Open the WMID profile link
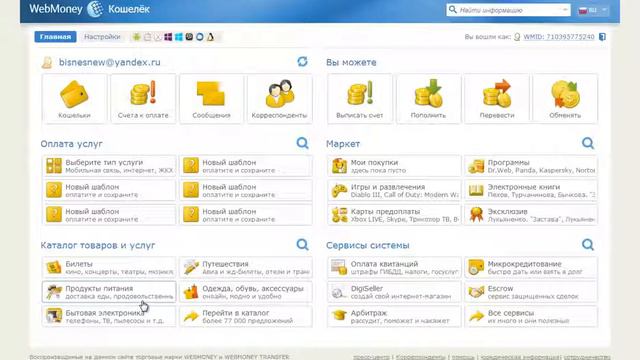This screenshot has height=360, width=640. [559, 37]
